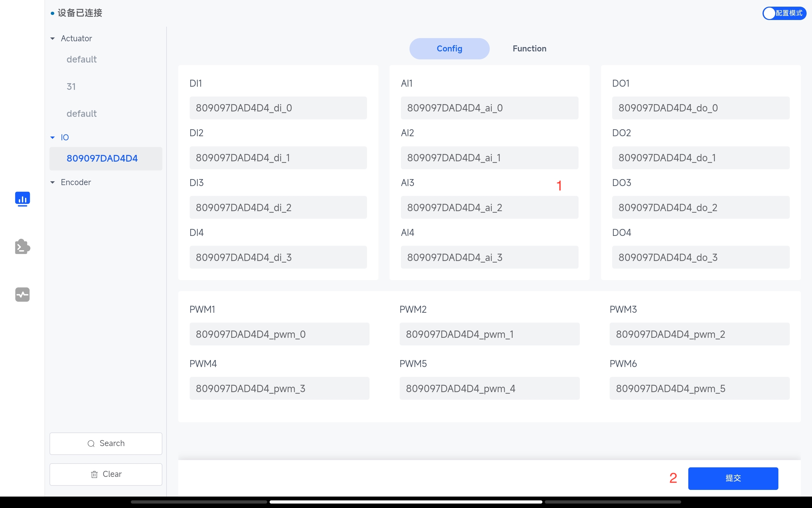
Task: Click the magnifier icon in Search button
Action: point(91,444)
